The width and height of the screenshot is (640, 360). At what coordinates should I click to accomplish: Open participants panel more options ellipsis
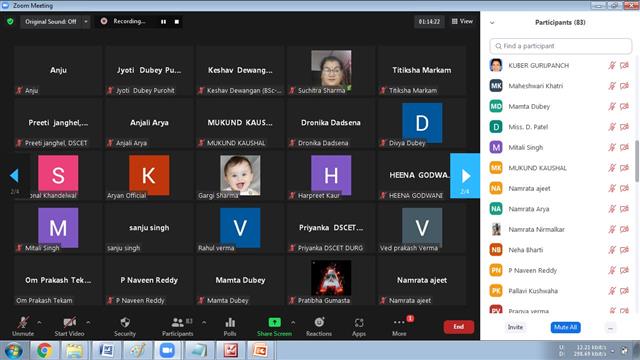point(610,328)
